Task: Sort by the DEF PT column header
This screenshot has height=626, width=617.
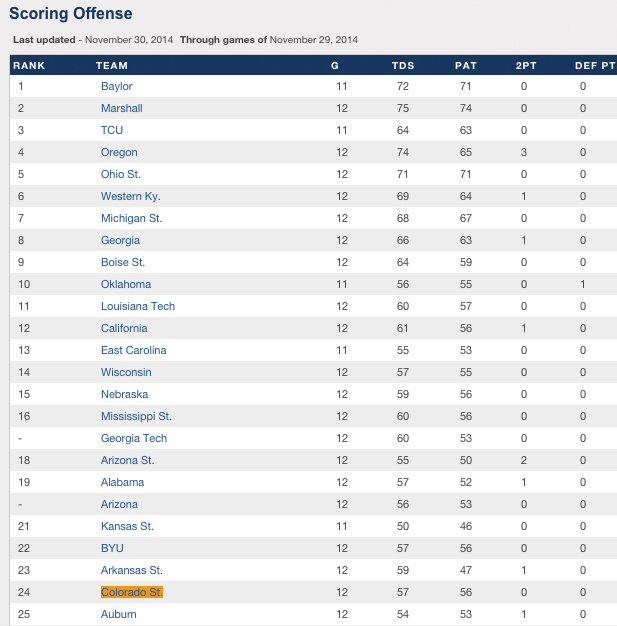Action: [595, 65]
